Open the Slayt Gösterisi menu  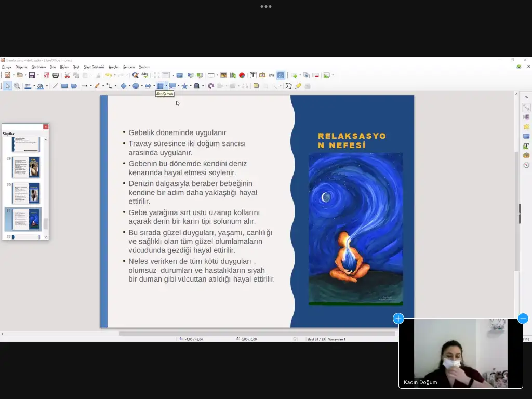click(x=94, y=67)
